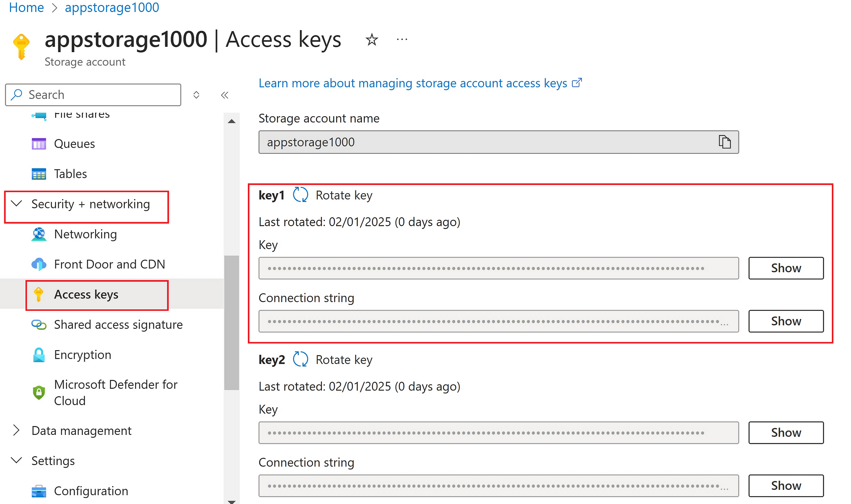Collapse the sidebar using the double chevron icon
The image size is (851, 504).
pyautogui.click(x=225, y=95)
